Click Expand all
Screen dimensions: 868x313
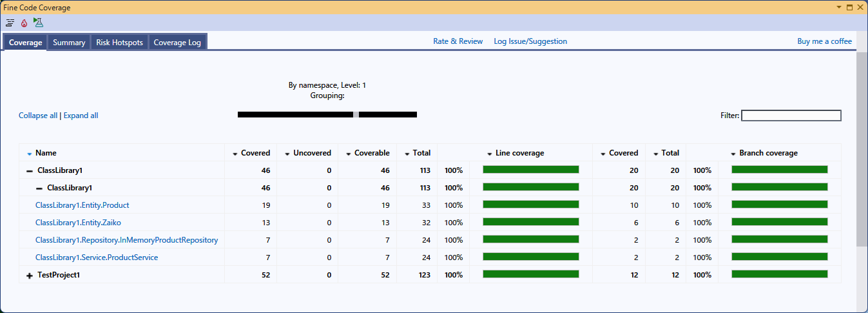(x=81, y=116)
